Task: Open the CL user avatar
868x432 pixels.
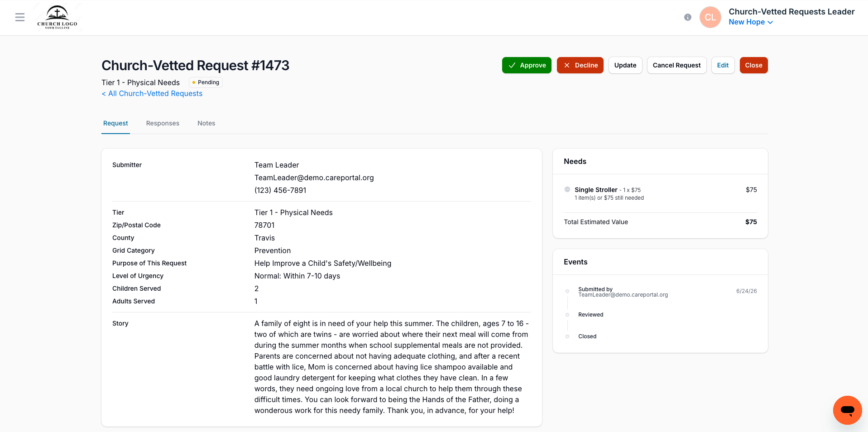Action: point(710,17)
